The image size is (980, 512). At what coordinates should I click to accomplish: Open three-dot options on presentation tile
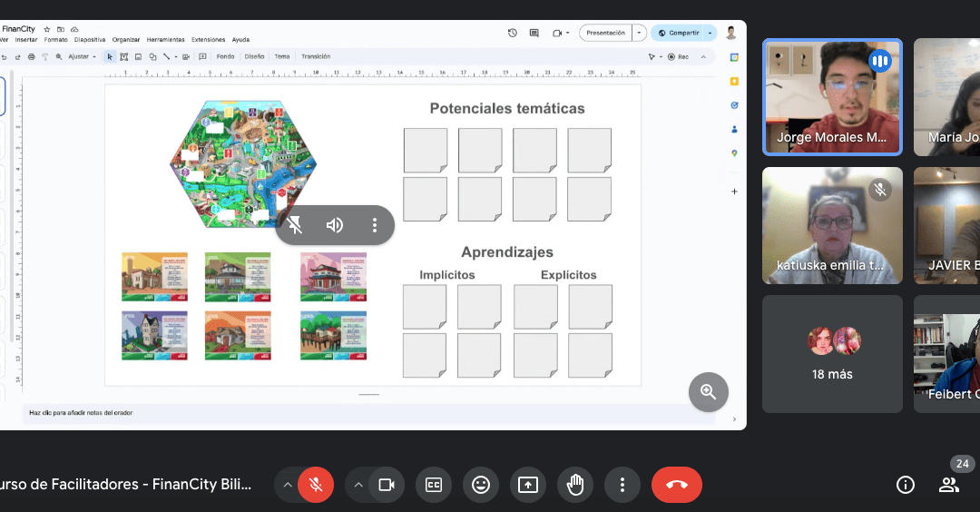point(375,225)
